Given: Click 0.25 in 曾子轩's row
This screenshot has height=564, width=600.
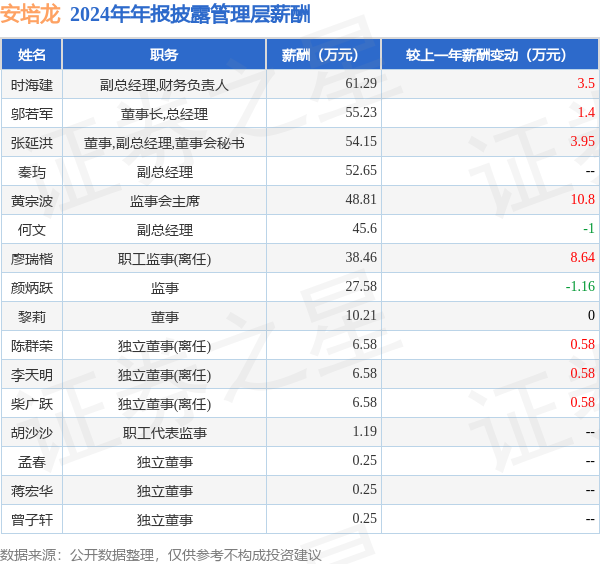Looking at the screenshot, I should pyautogui.click(x=364, y=518).
